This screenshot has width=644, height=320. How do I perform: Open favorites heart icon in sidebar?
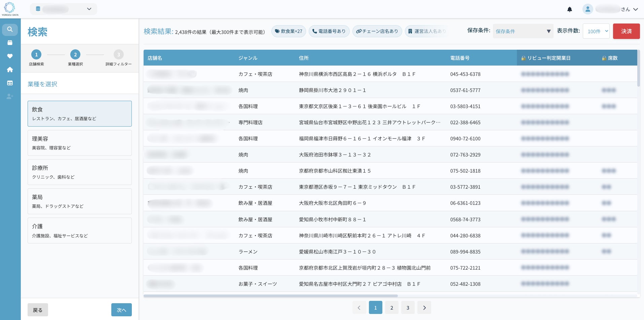pos(10,56)
